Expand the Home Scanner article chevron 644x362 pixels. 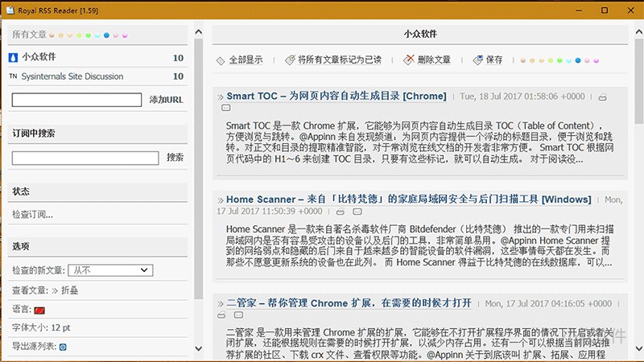(x=221, y=200)
